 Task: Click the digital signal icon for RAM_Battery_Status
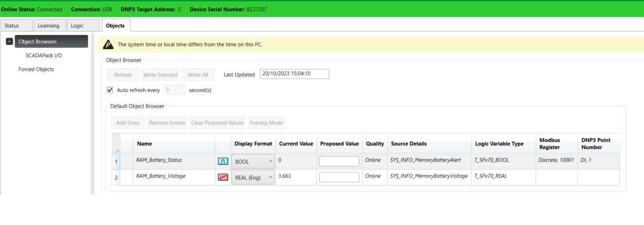point(224,161)
